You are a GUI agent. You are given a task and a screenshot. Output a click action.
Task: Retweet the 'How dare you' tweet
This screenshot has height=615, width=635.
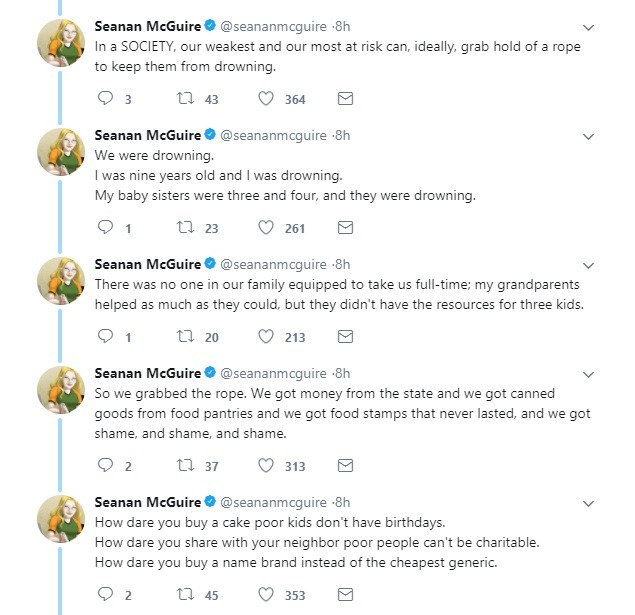(185, 594)
